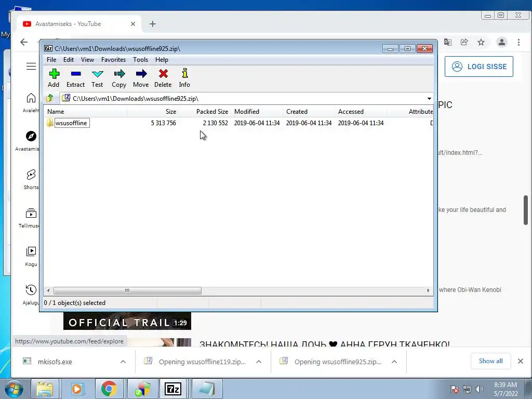Viewport: 532px width, 399px height.
Task: Close the Chrome downloads bar
Action: pos(521,361)
